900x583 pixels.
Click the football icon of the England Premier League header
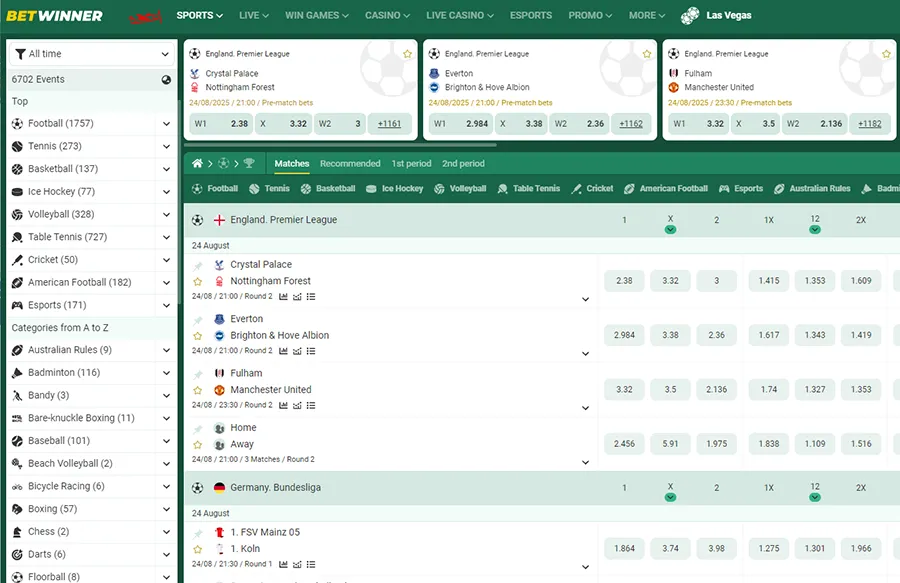(x=197, y=220)
